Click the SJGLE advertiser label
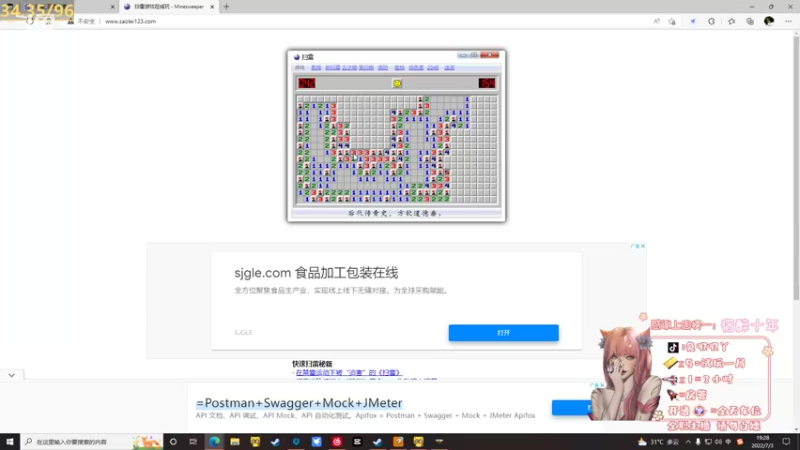The width and height of the screenshot is (800, 450). pos(243,333)
